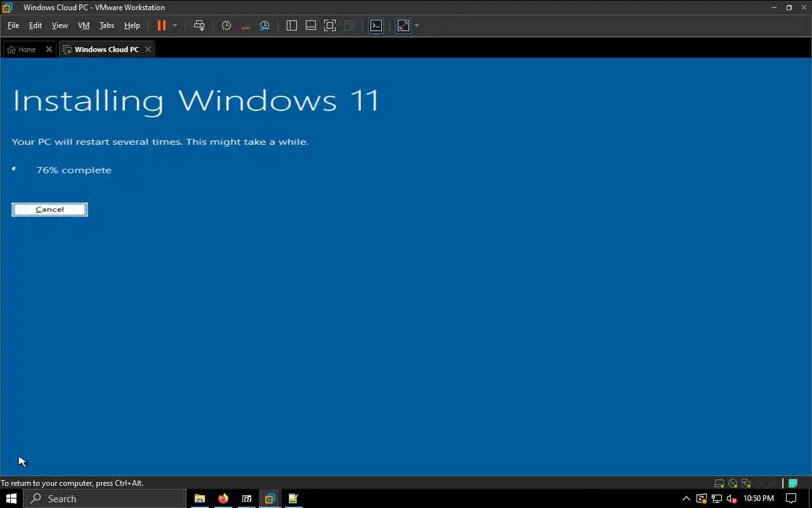The image size is (812, 508).
Task: Revert VM to previous snapshot
Action: coord(246,25)
